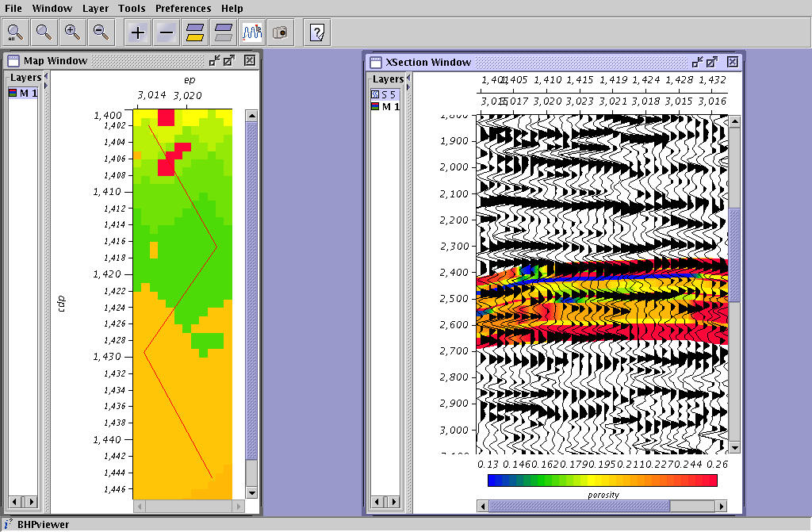Click the zoom in magnifier icon
Viewport: 812px width, 532px height.
coord(72,33)
